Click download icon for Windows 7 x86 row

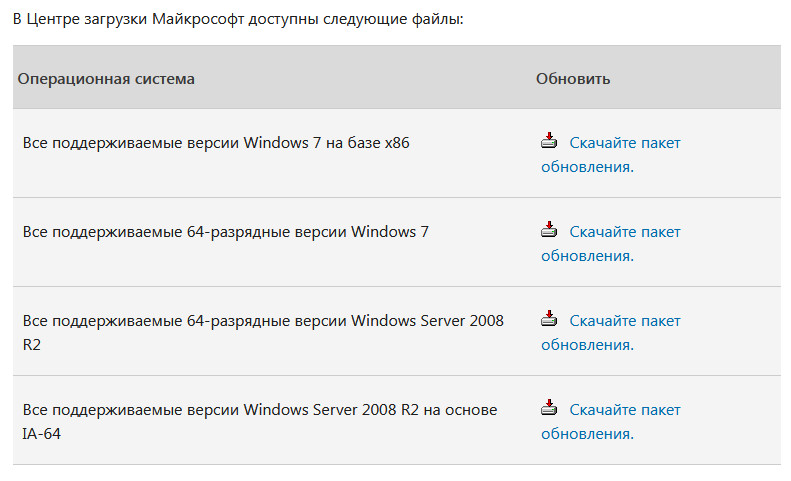(549, 141)
